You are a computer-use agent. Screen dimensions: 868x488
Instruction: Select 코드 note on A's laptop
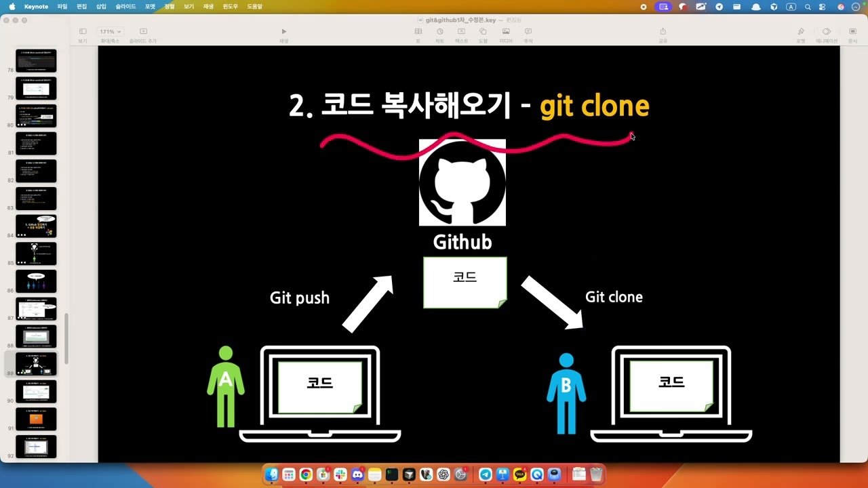pos(320,387)
